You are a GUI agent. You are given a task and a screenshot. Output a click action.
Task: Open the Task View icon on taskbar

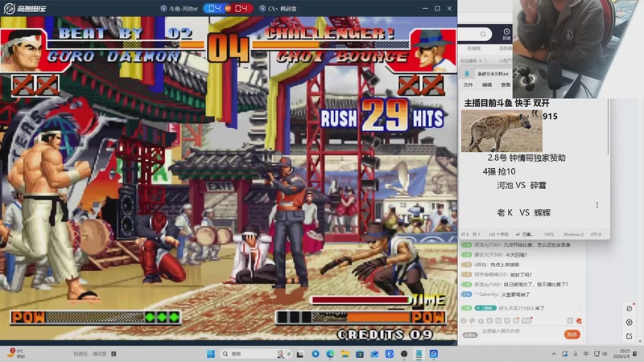click(x=300, y=354)
